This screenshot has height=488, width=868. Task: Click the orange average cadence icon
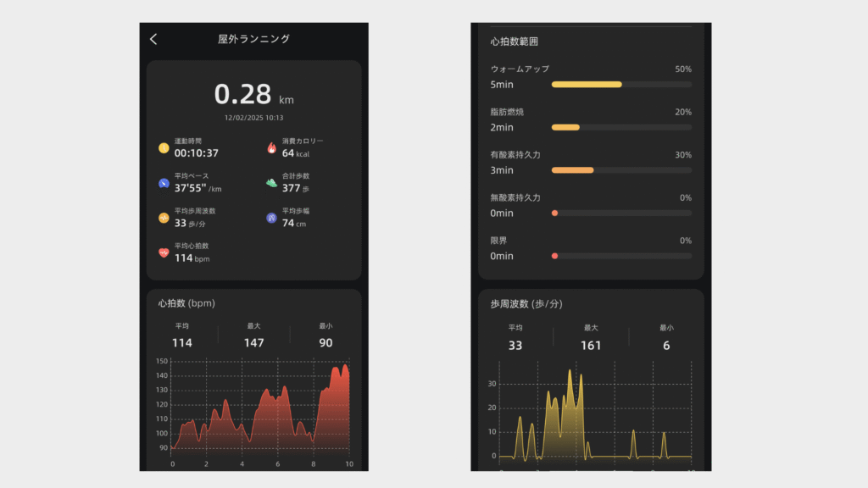pyautogui.click(x=164, y=218)
